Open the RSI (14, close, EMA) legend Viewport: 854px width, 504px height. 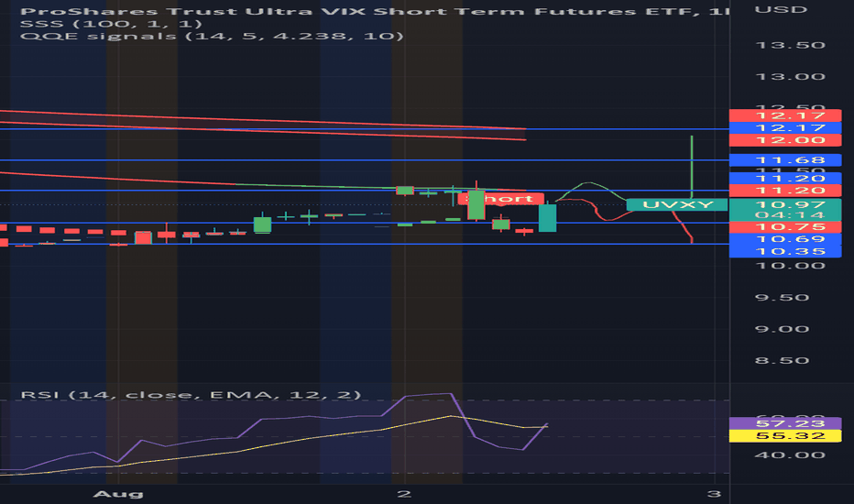pyautogui.click(x=191, y=394)
